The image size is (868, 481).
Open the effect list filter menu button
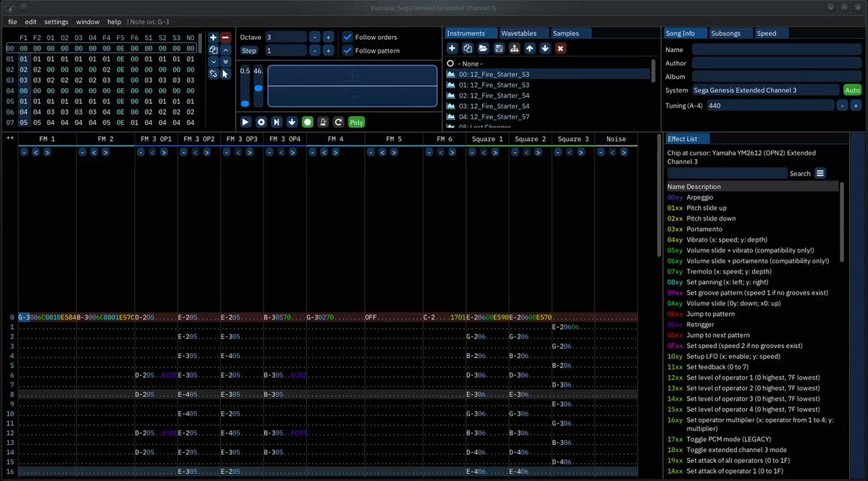click(x=820, y=174)
